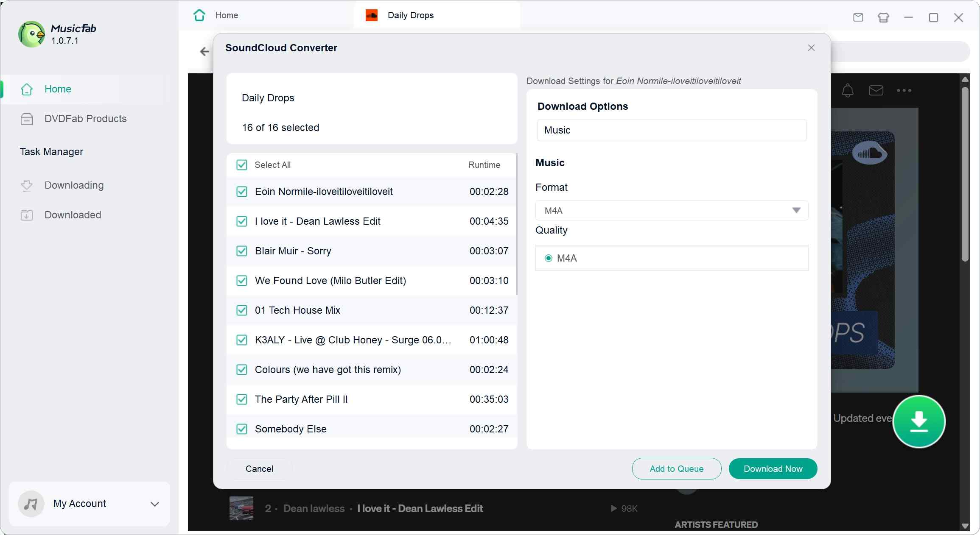Click the Downloading sidebar icon
The height and width of the screenshot is (535, 980).
coord(27,185)
